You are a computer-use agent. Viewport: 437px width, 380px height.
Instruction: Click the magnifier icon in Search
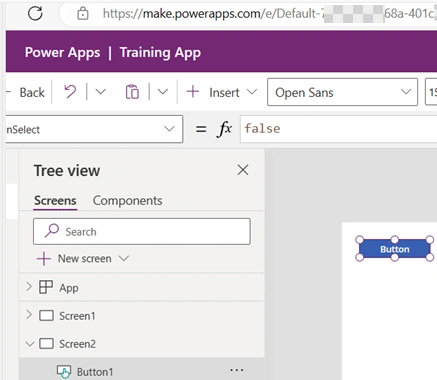tap(52, 231)
